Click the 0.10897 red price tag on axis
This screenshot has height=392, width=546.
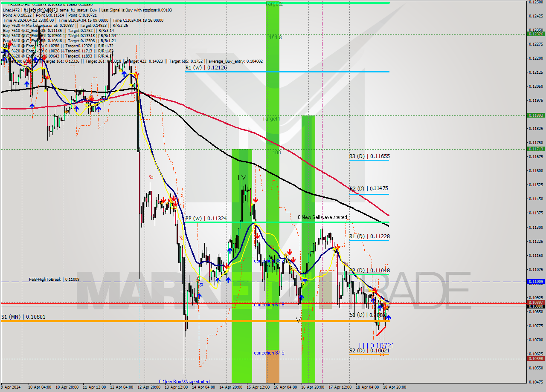pos(536,302)
